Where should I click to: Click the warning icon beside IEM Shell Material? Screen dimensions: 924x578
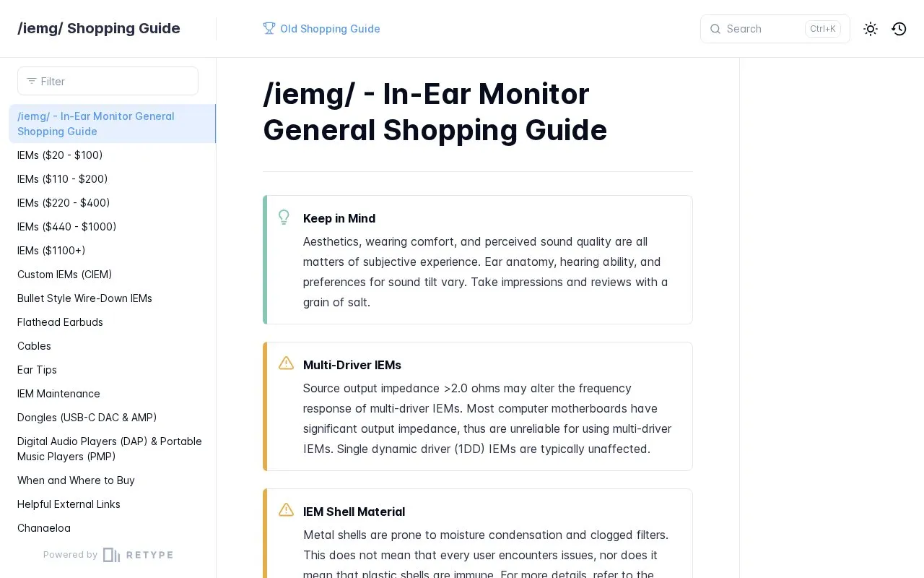[x=286, y=510]
